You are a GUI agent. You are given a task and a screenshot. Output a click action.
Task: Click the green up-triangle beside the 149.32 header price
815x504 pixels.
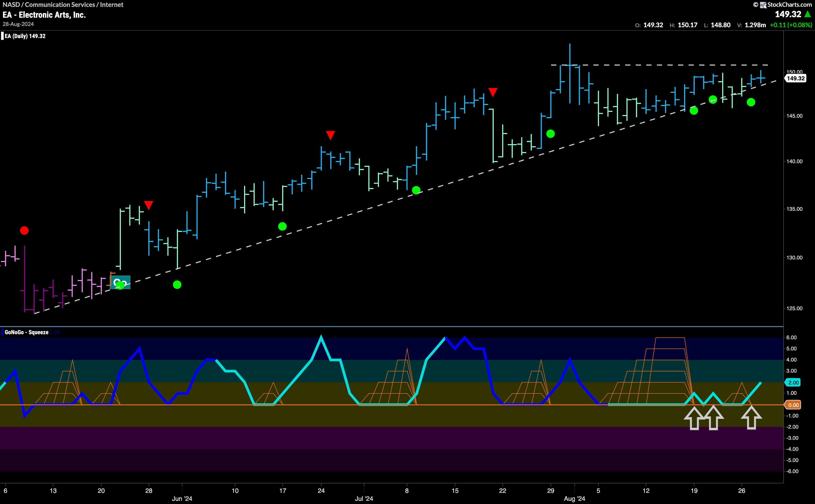[x=808, y=14]
